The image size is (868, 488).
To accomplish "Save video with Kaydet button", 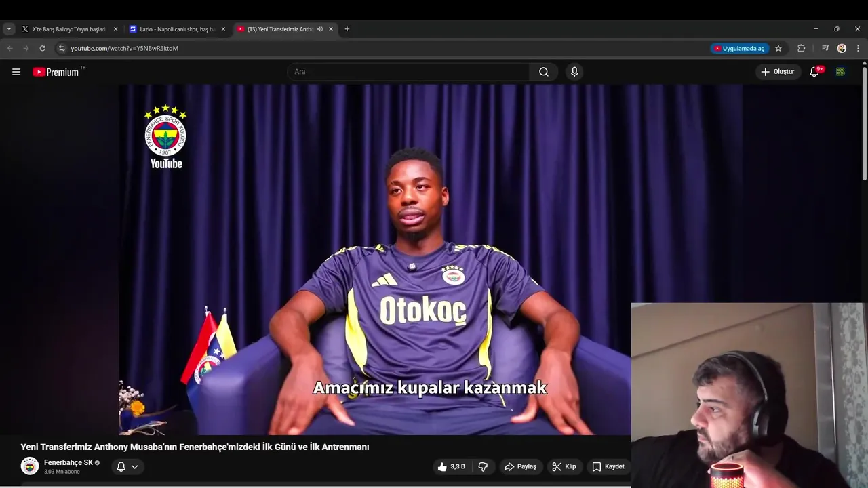I will tap(608, 466).
